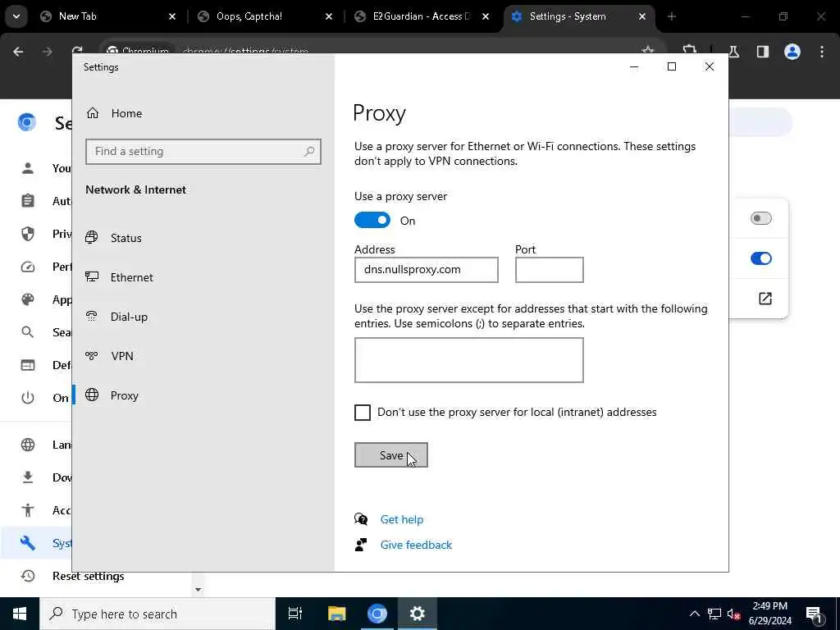Click the Settings gear taskbar icon

tap(418, 614)
